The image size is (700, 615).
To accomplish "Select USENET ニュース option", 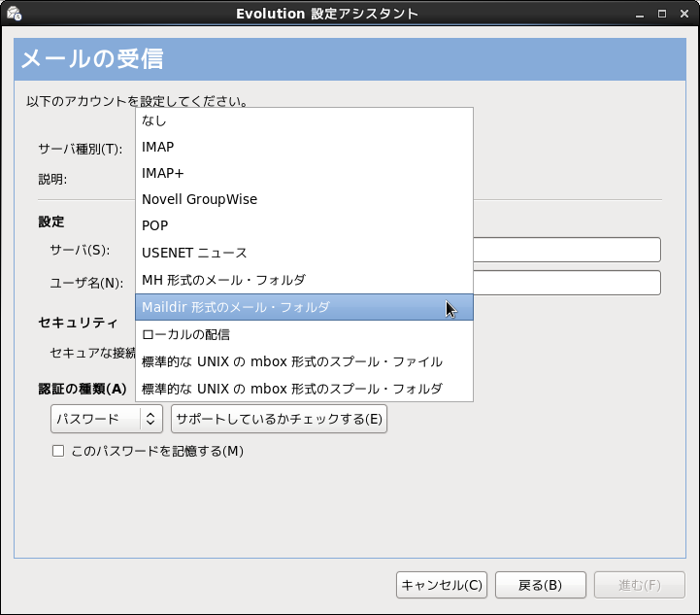I will pos(304,253).
